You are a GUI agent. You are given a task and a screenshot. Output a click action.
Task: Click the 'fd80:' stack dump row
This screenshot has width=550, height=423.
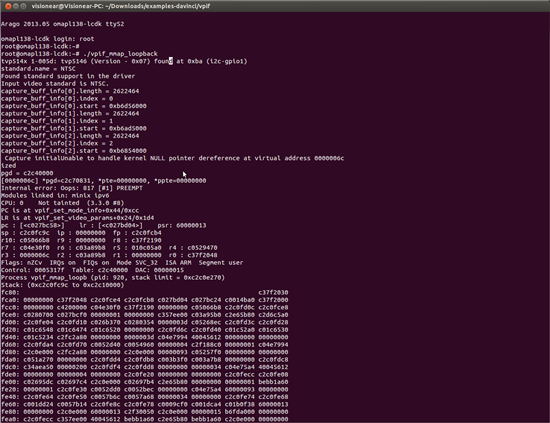click(x=145, y=352)
